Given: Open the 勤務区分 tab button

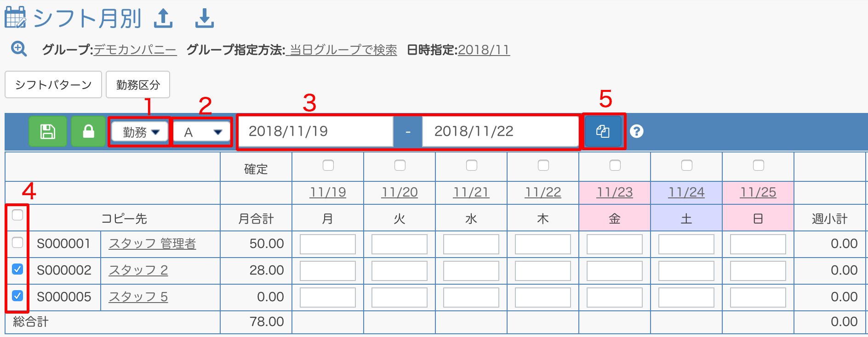Looking at the screenshot, I should [138, 84].
